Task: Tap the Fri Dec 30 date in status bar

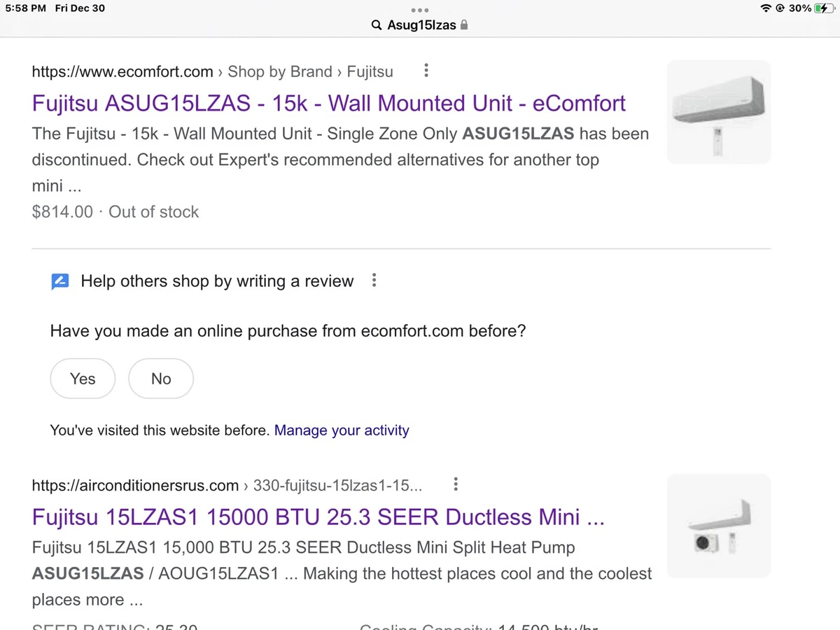Action: click(x=80, y=8)
